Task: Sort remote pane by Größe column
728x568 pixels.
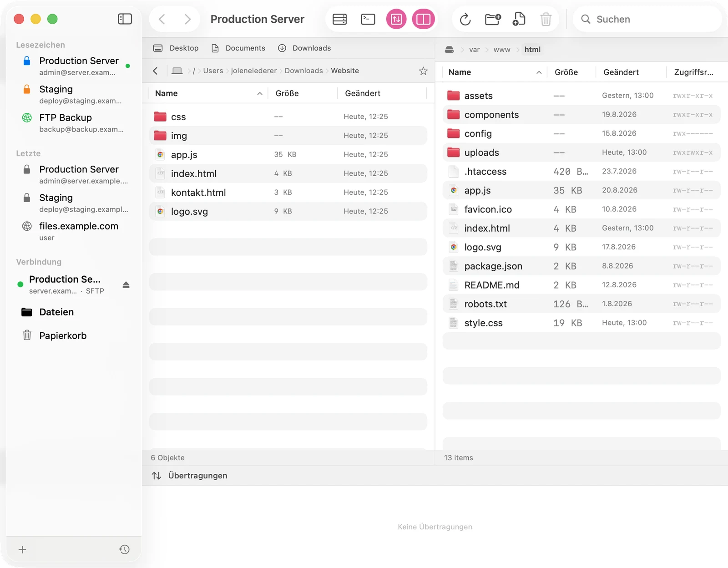Action: (x=571, y=72)
